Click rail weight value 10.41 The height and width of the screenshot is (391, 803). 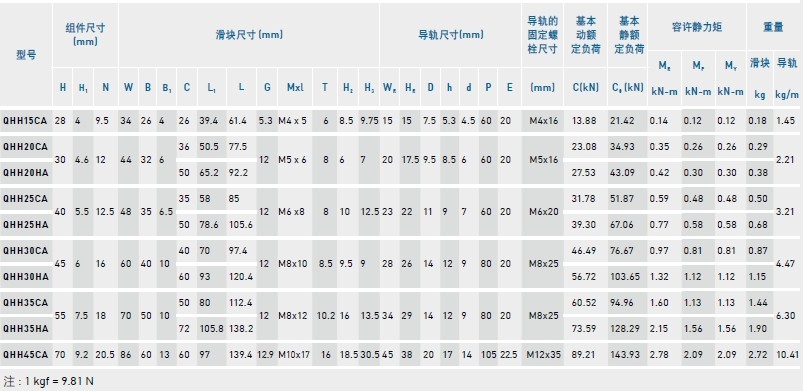pyautogui.click(x=788, y=355)
